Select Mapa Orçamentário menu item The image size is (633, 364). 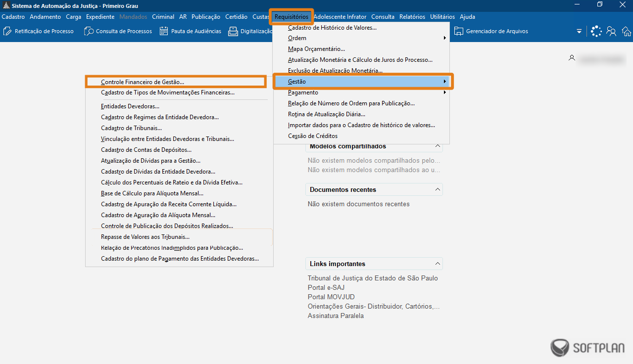point(361,49)
